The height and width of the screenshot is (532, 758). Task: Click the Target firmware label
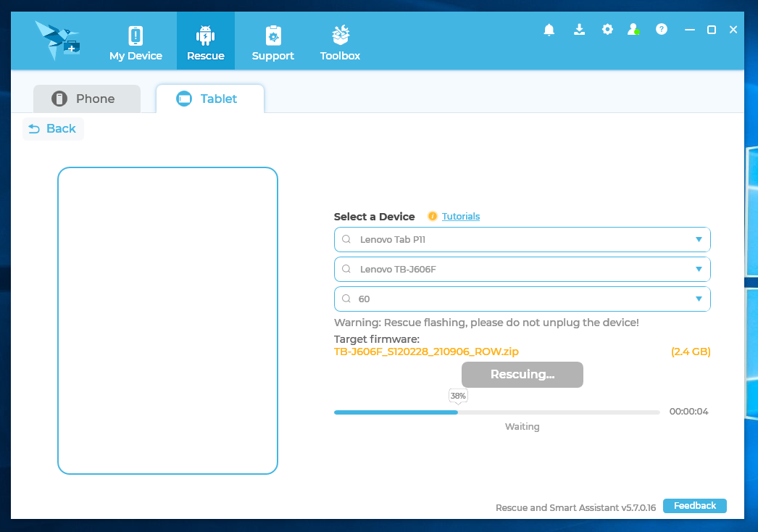coord(377,339)
